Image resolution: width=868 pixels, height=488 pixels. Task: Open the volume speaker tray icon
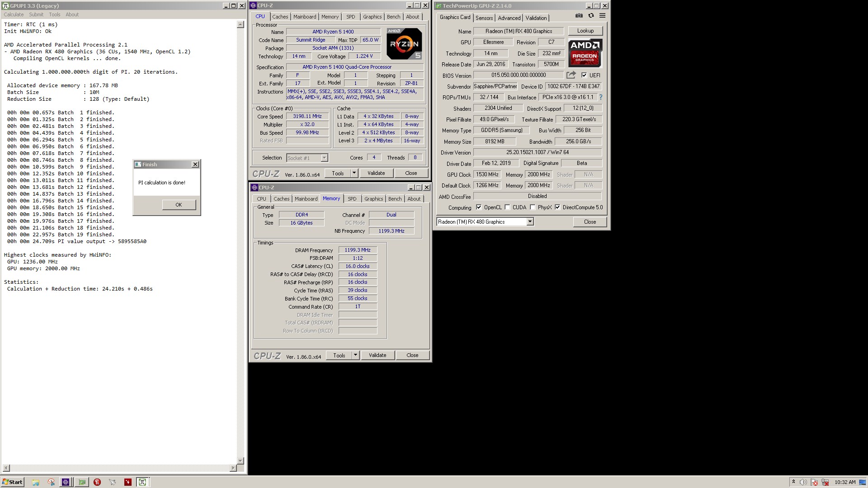click(803, 482)
